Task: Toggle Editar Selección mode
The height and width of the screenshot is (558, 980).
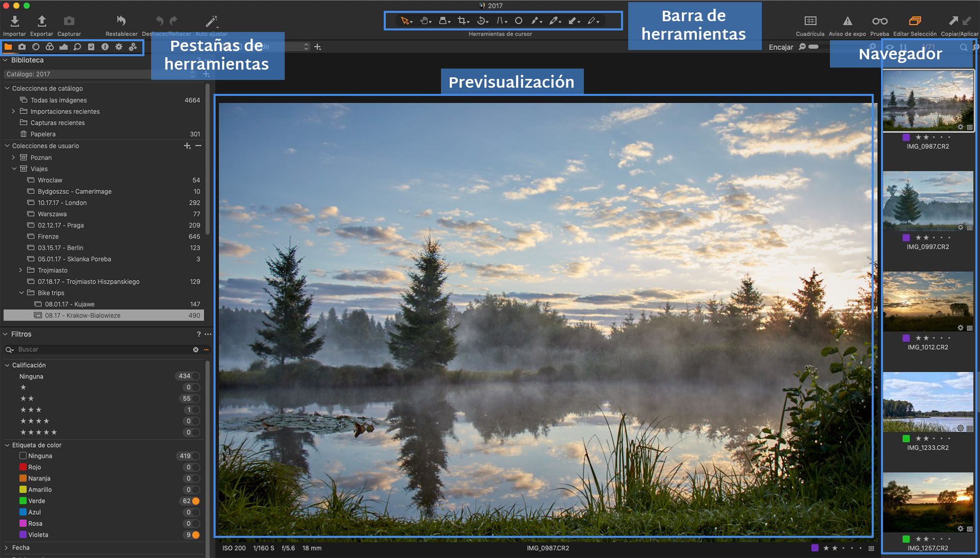Action: pos(915,21)
